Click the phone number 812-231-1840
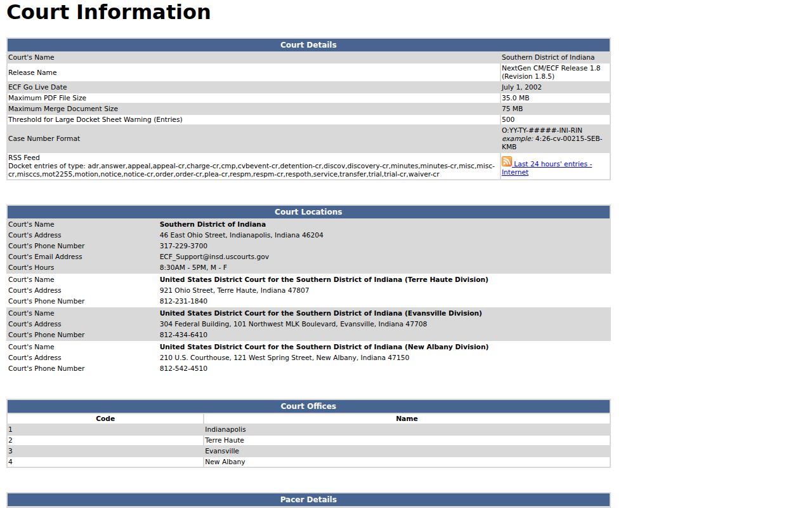This screenshot has height=508, width=812. coord(183,301)
